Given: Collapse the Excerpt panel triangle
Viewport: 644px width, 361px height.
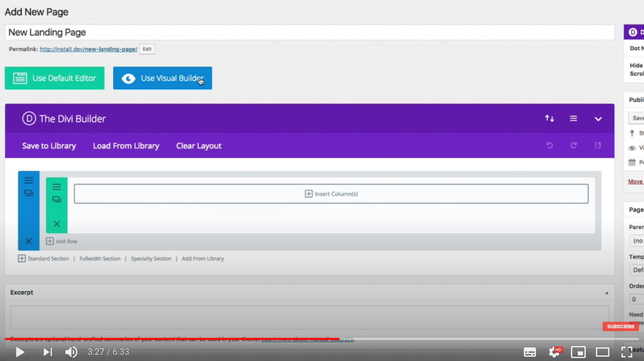Looking at the screenshot, I should 607,293.
